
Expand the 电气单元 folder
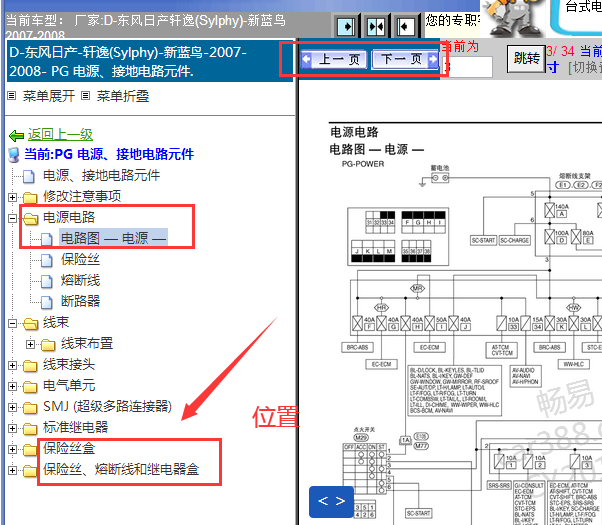(12, 386)
